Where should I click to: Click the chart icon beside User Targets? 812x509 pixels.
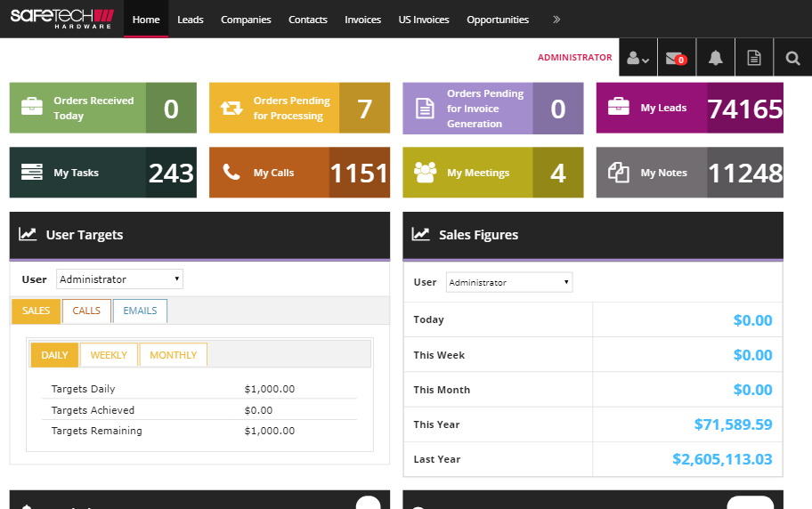click(28, 234)
